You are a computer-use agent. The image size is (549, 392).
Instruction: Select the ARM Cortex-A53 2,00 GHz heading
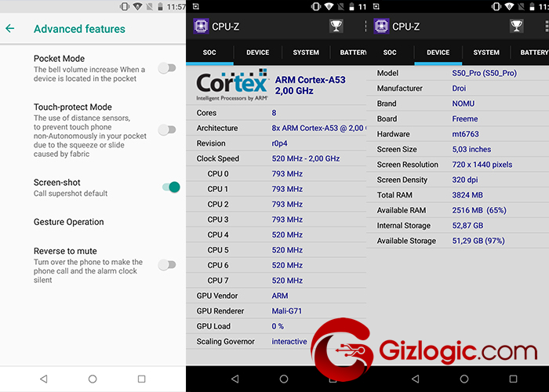click(x=311, y=85)
